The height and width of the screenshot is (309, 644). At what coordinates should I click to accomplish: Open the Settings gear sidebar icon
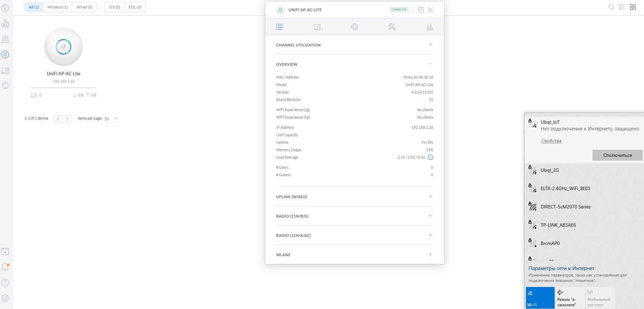5,298
